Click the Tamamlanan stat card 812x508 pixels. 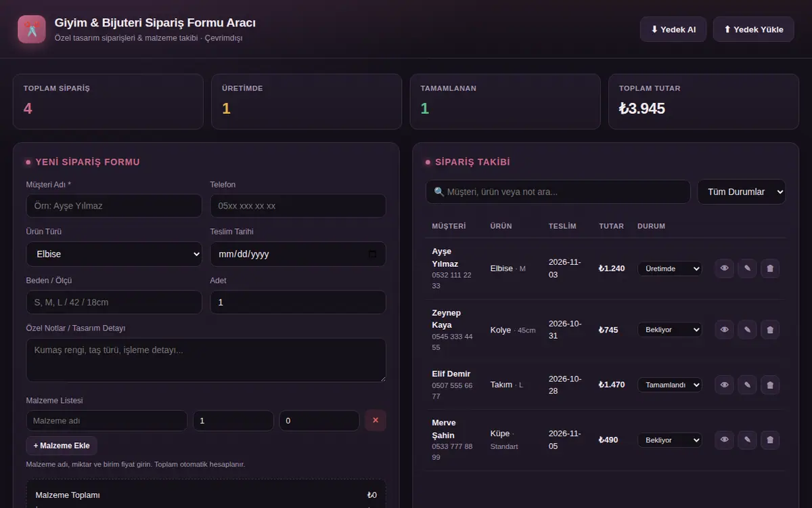coord(505,102)
